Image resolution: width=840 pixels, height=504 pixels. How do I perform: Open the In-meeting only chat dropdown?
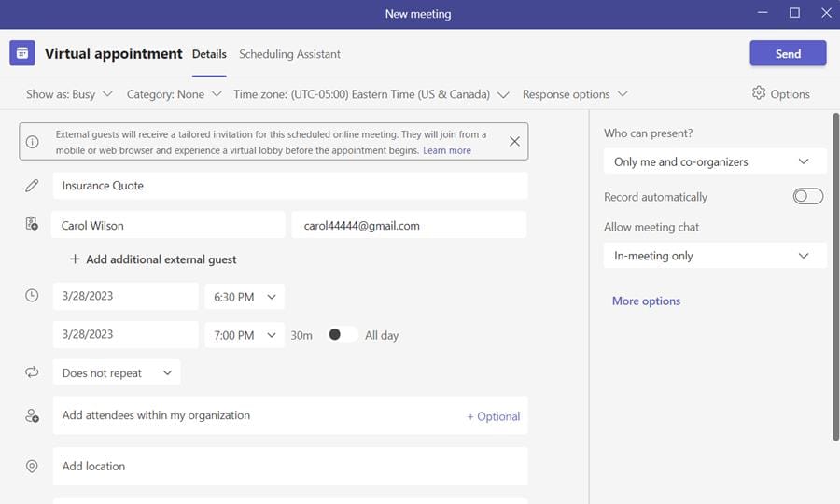tap(715, 256)
